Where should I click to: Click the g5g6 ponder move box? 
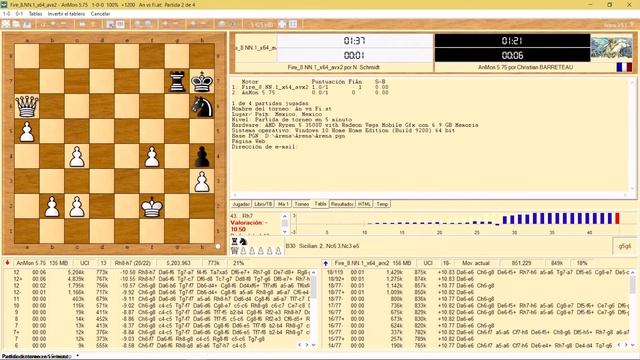tap(624, 246)
